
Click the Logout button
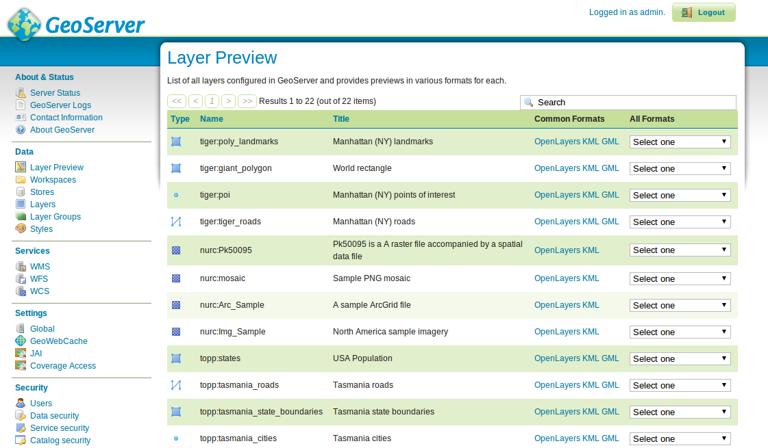pos(704,12)
